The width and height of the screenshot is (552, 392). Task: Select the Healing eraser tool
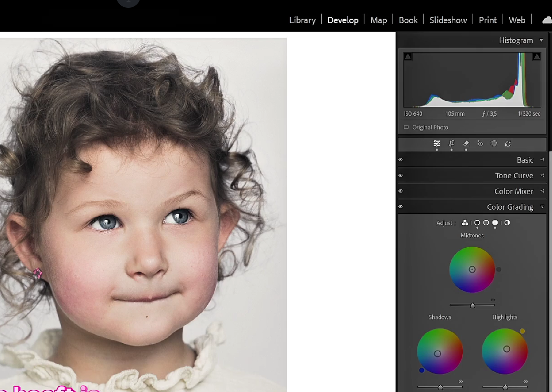(x=466, y=144)
